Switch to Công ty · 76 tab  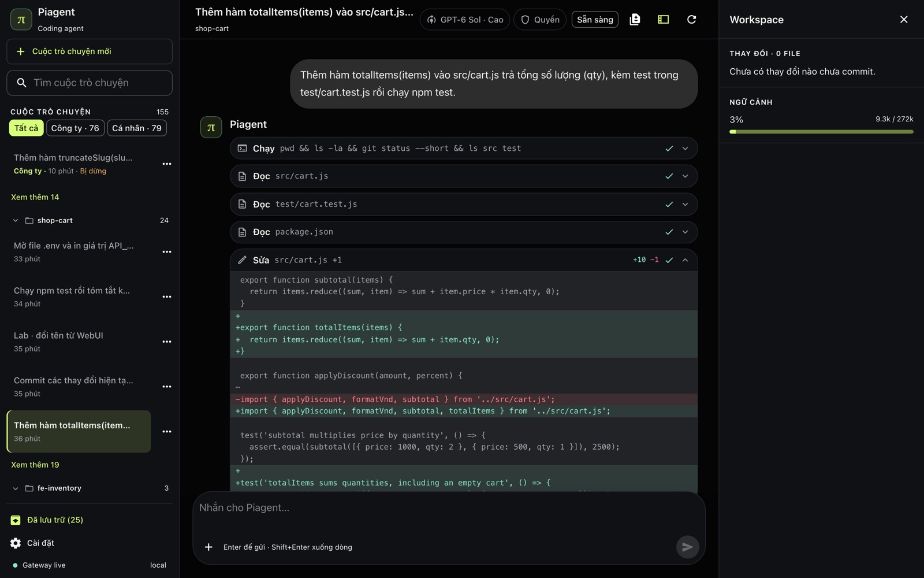pyautogui.click(x=75, y=128)
